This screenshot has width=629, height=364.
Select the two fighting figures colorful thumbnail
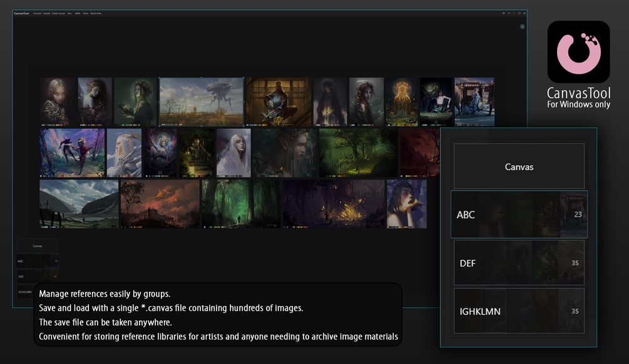[x=72, y=153]
